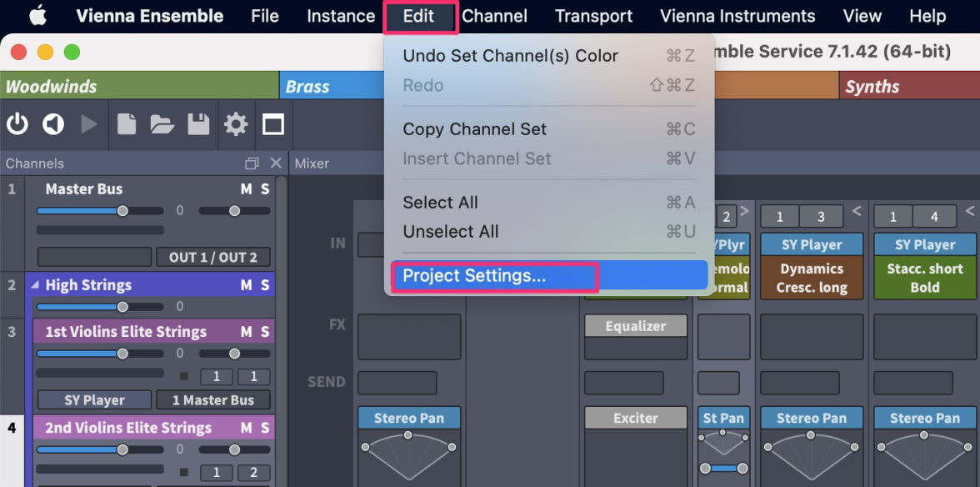980x487 pixels.
Task: Click the empty SEND slot on first strip
Action: tap(397, 383)
